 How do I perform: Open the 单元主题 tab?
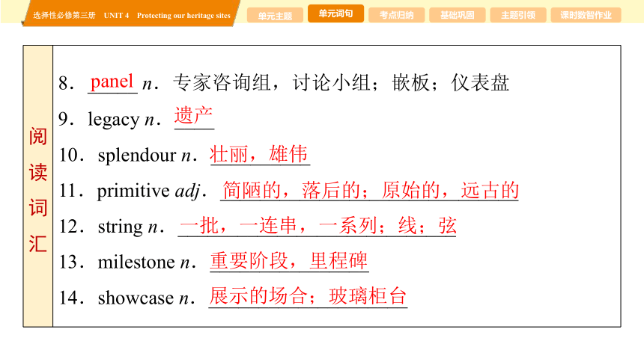(x=275, y=16)
